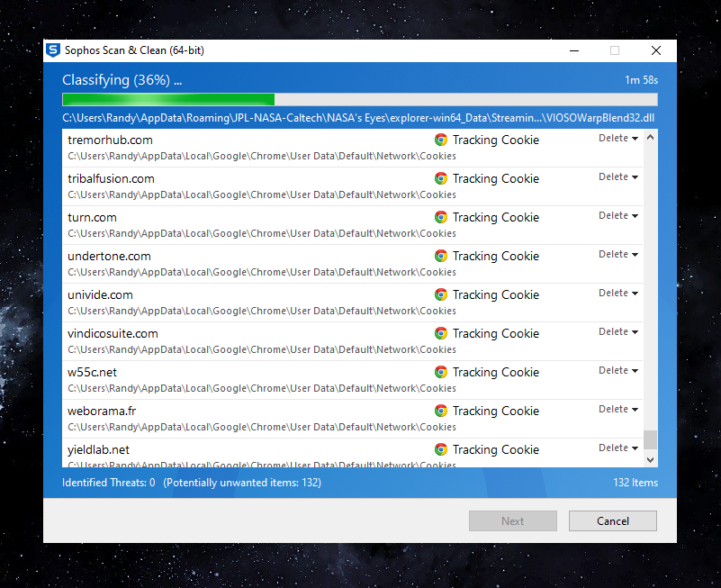
Task: Close the Sophos Scan & Clean window
Action: tap(656, 50)
